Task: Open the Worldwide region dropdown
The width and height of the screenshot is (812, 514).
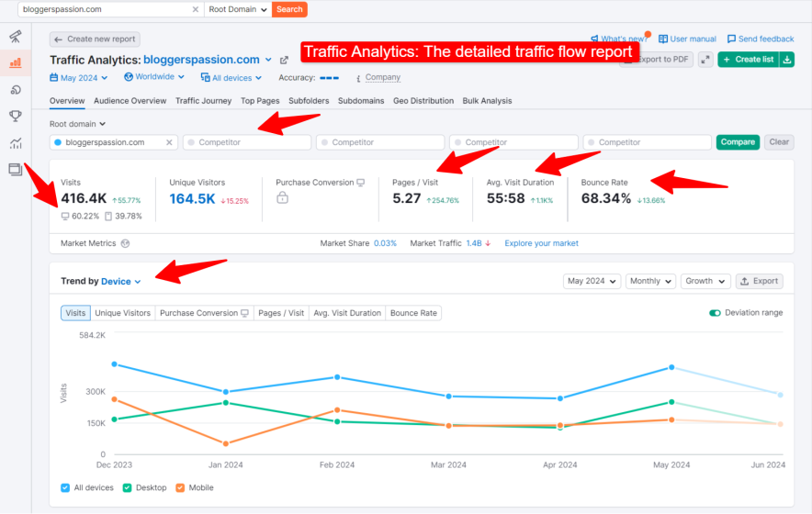Action: pyautogui.click(x=154, y=76)
